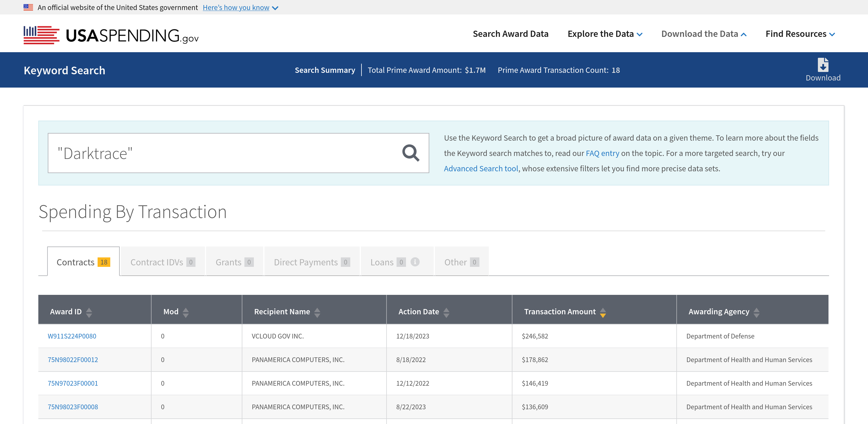
Task: Sort by Action Date column arrows
Action: [x=446, y=313]
